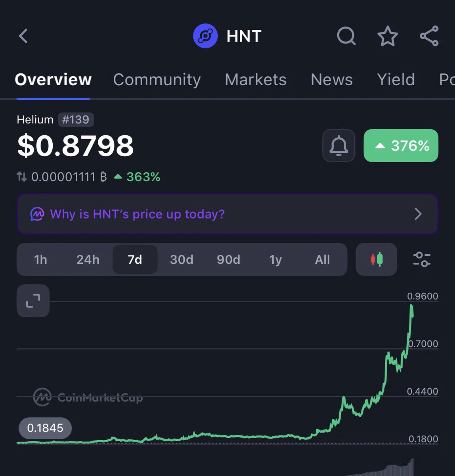Viewport: 455px width, 476px height.
Task: Select the 7d chart range
Action: 135,259
